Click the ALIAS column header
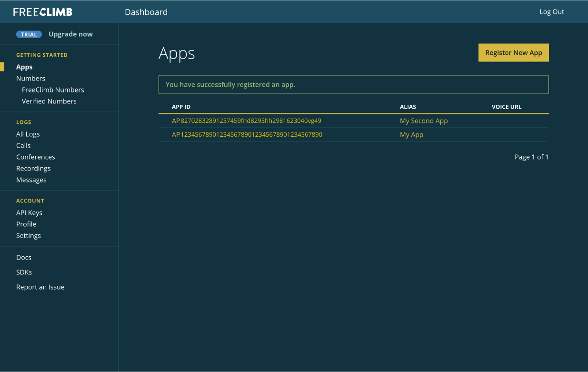The height and width of the screenshot is (372, 588). pyautogui.click(x=408, y=107)
